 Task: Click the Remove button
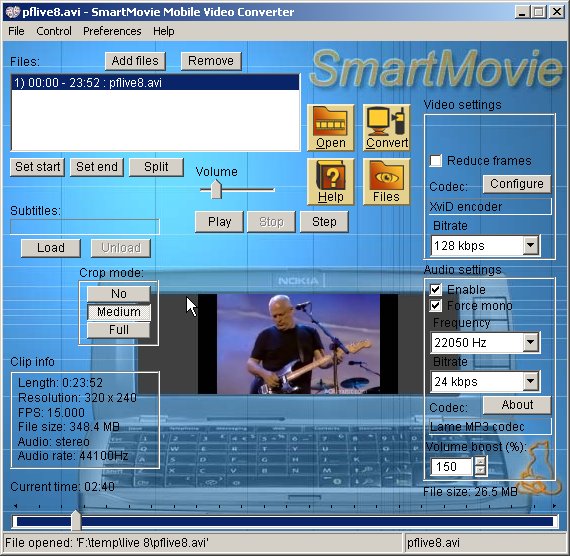coord(211,61)
